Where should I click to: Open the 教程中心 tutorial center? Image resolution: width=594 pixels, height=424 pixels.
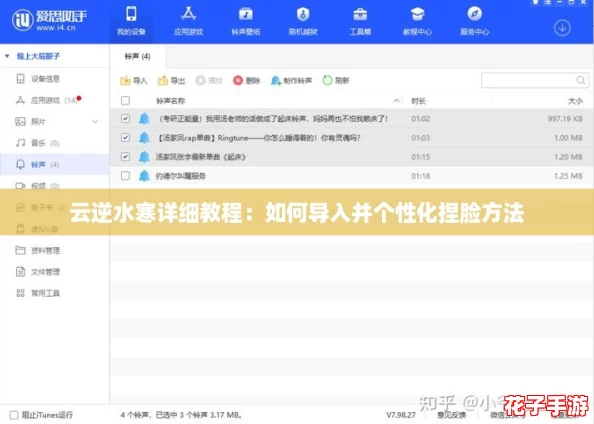(x=417, y=21)
